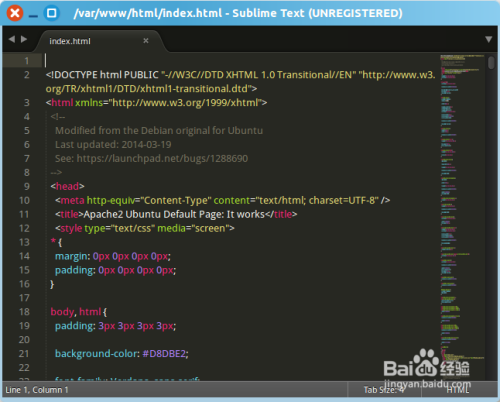Click the xhtml1-transitional.dtd URL text

(151, 89)
